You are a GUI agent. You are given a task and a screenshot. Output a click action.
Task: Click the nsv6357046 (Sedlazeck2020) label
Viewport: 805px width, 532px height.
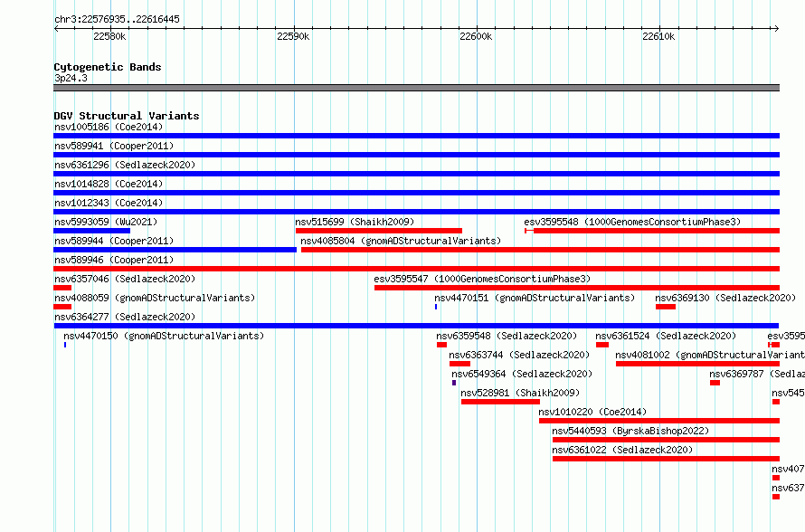tap(125, 279)
